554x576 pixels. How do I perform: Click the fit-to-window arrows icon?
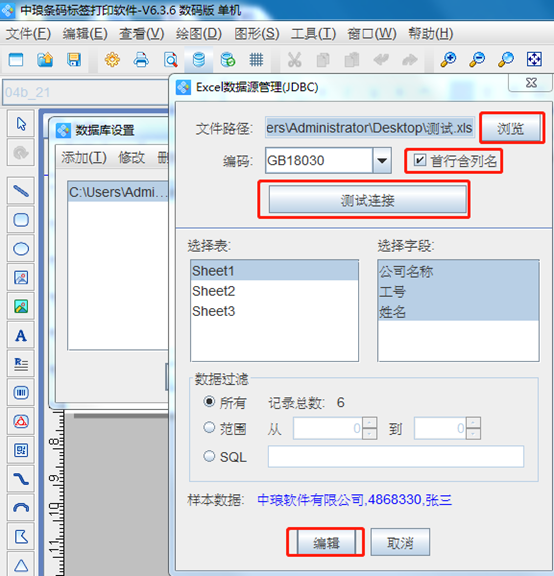(x=534, y=60)
